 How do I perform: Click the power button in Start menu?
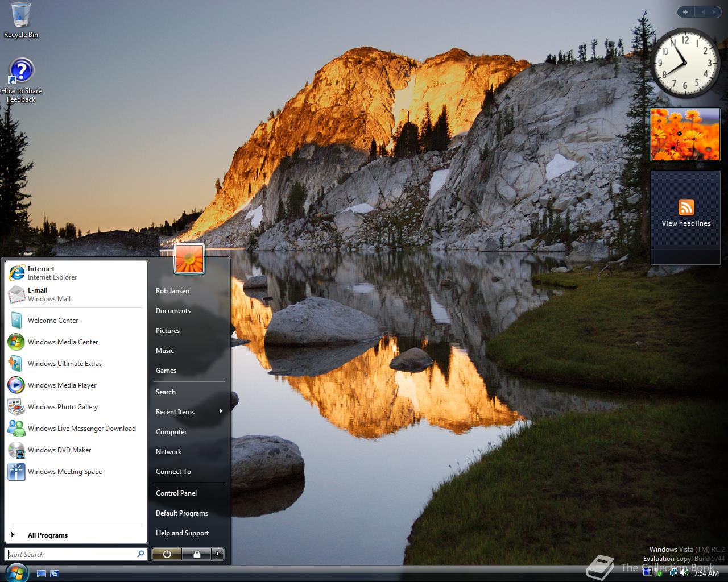[167, 554]
